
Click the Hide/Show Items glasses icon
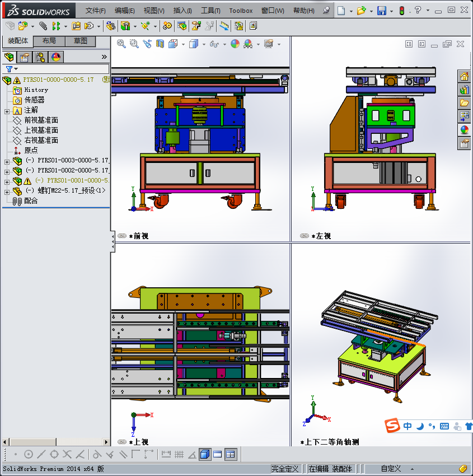point(214,44)
